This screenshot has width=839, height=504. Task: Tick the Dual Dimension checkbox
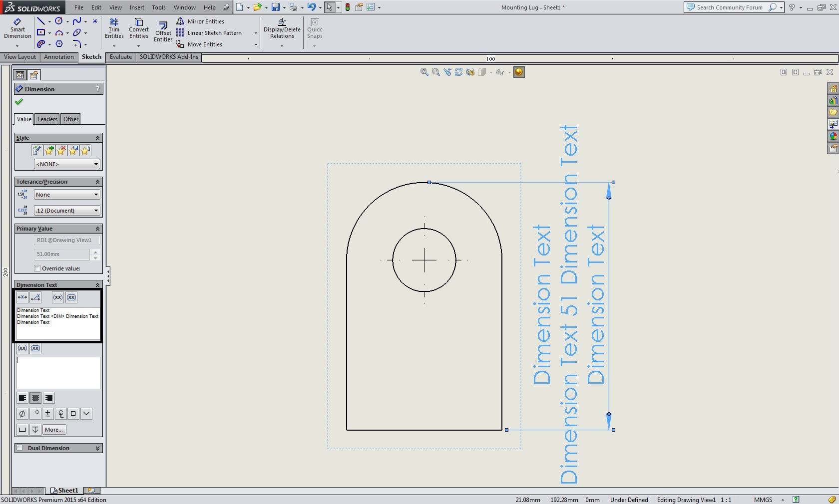[20, 448]
